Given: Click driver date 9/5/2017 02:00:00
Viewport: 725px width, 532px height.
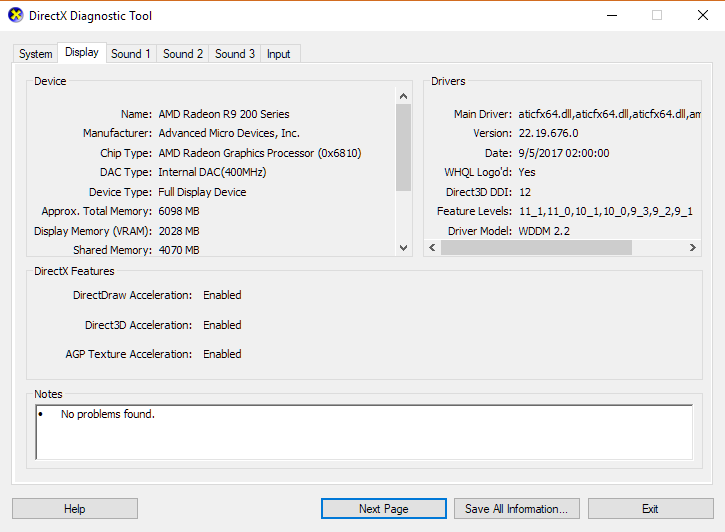Looking at the screenshot, I should tap(564, 153).
